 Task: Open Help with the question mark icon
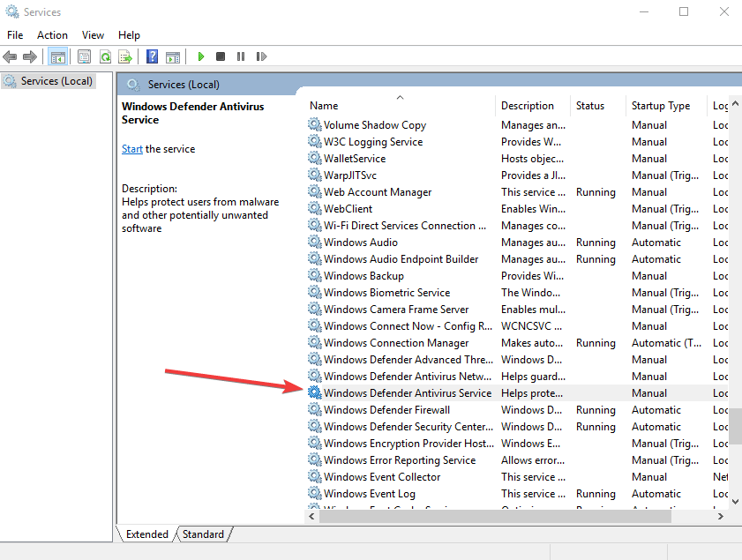(152, 56)
